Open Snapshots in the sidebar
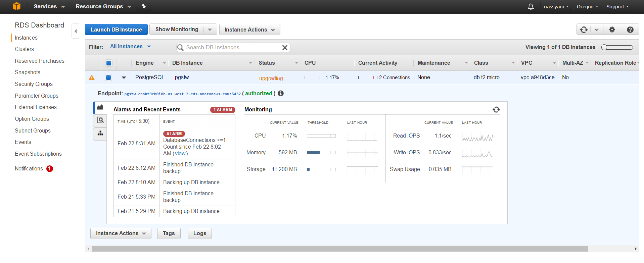 click(28, 72)
